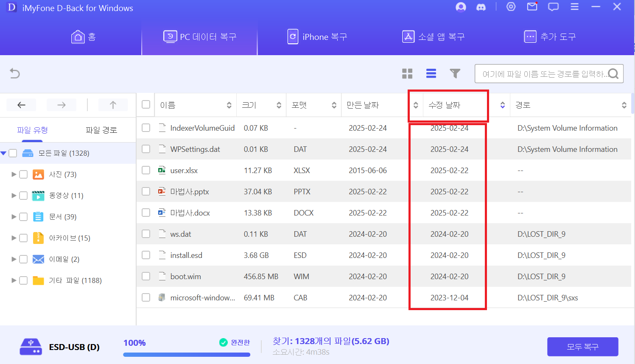Click the 이메일 email category icon
This screenshot has width=635, height=364.
[x=38, y=259]
